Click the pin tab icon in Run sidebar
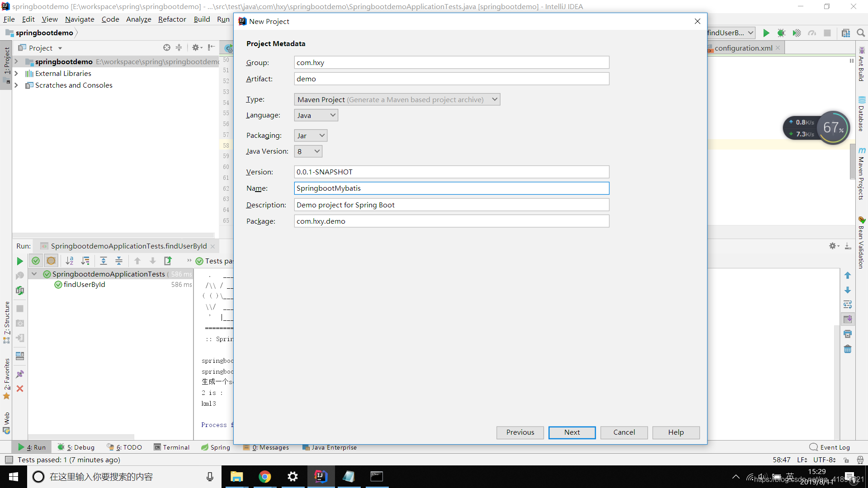Screen dimensions: 868x488 pyautogui.click(x=20, y=374)
